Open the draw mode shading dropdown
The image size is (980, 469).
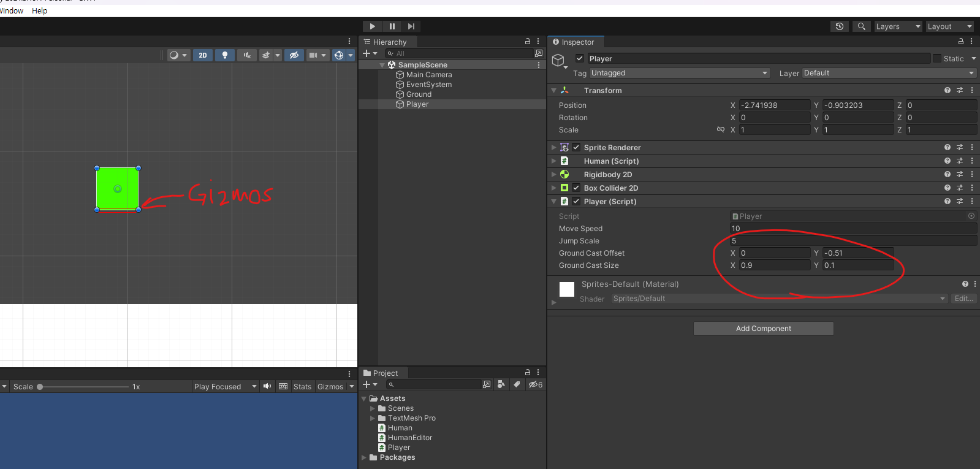click(x=178, y=55)
